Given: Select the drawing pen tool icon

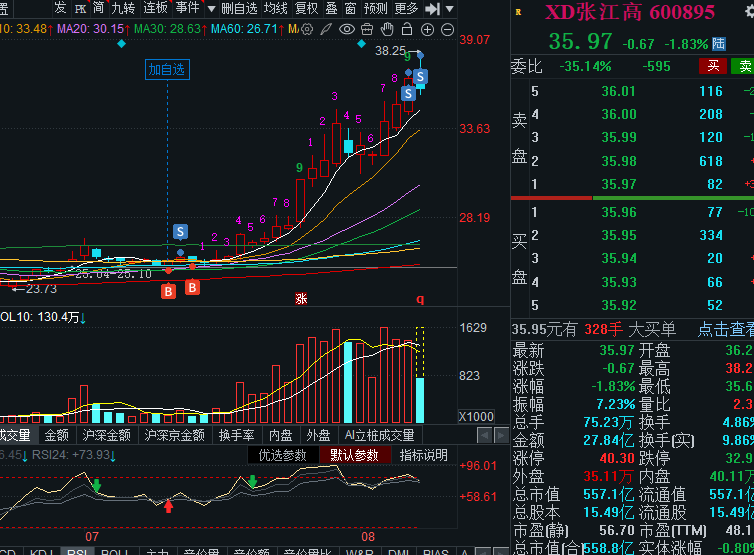Looking at the screenshot, I should [327, 29].
